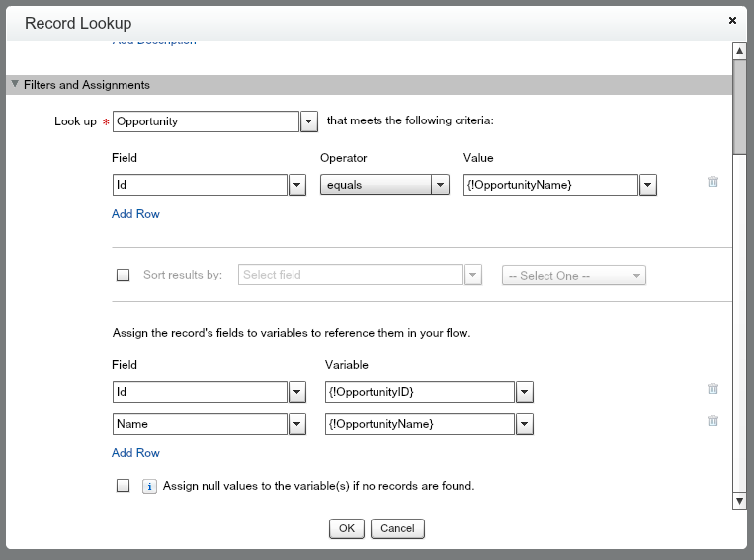The height and width of the screenshot is (560, 754).
Task: Open the filter Field Id dropdown arrow
Action: pyautogui.click(x=296, y=185)
